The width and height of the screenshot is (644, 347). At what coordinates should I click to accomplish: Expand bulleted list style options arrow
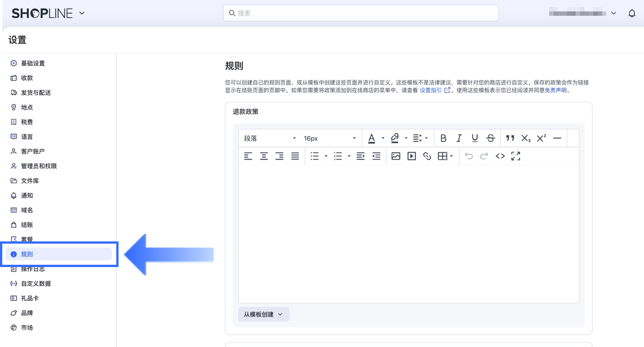[x=326, y=156]
